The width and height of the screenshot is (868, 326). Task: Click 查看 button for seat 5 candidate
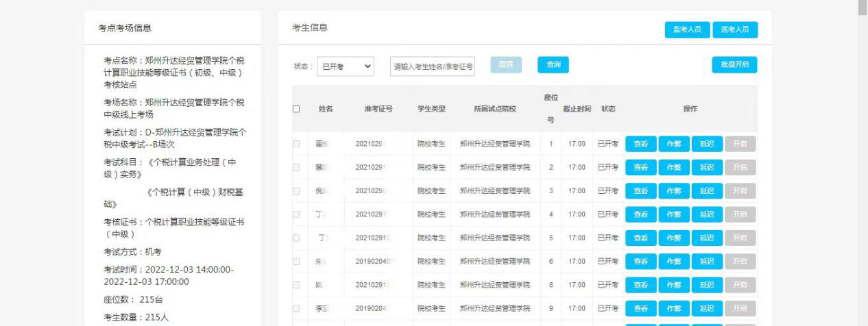coord(640,238)
